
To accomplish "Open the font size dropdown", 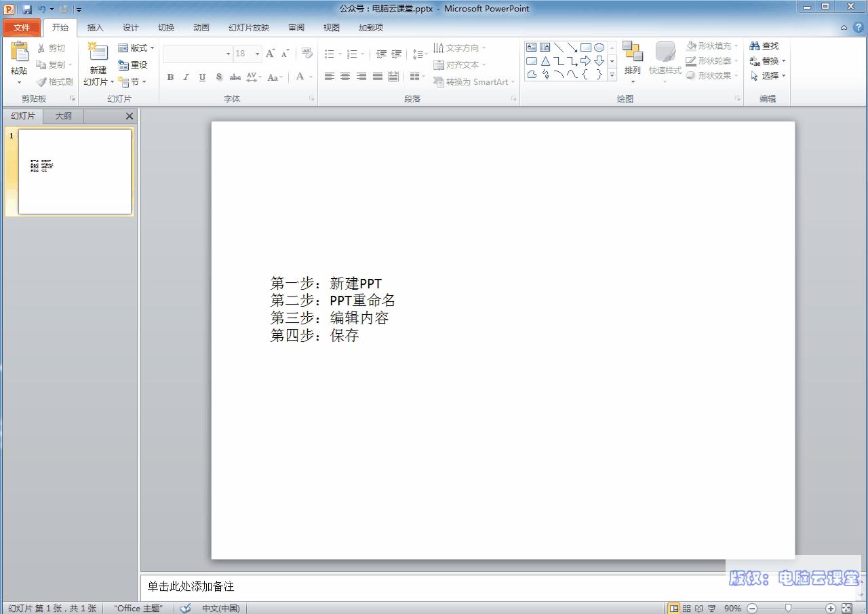I will (x=256, y=54).
